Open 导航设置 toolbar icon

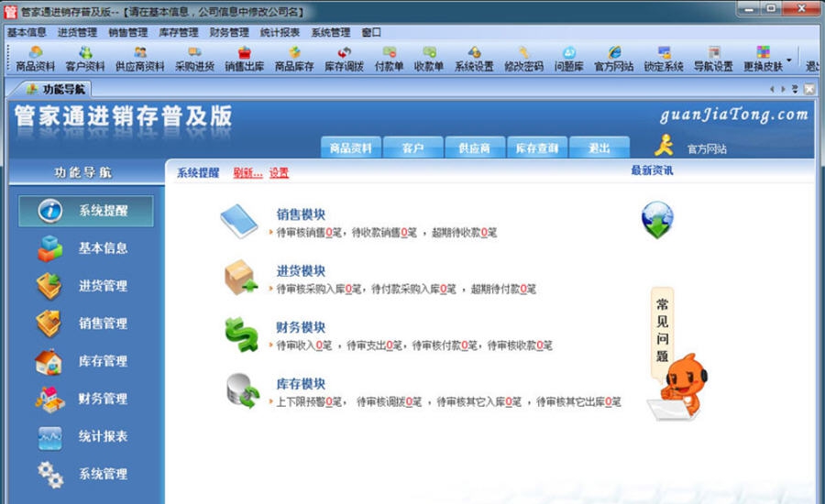tap(713, 59)
